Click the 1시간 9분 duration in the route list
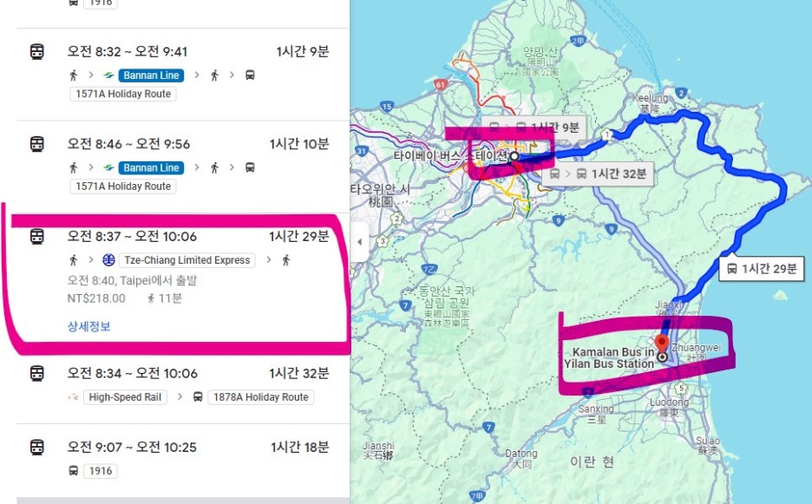The height and width of the screenshot is (504, 812). pos(303,51)
